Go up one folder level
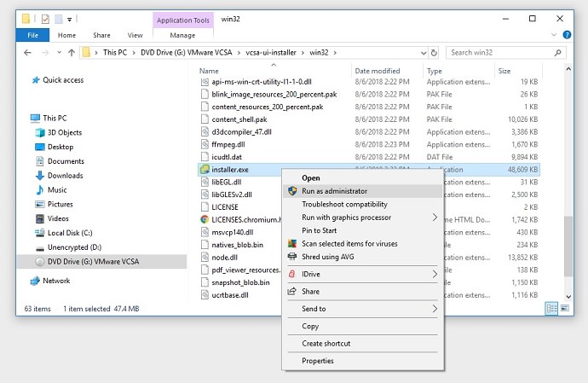Screen dimensions: 588x383 pos(72,53)
